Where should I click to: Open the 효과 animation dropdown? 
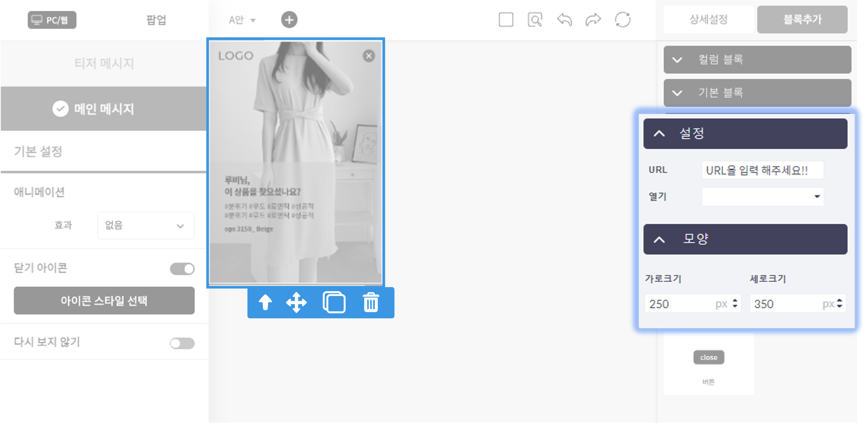coord(146,225)
